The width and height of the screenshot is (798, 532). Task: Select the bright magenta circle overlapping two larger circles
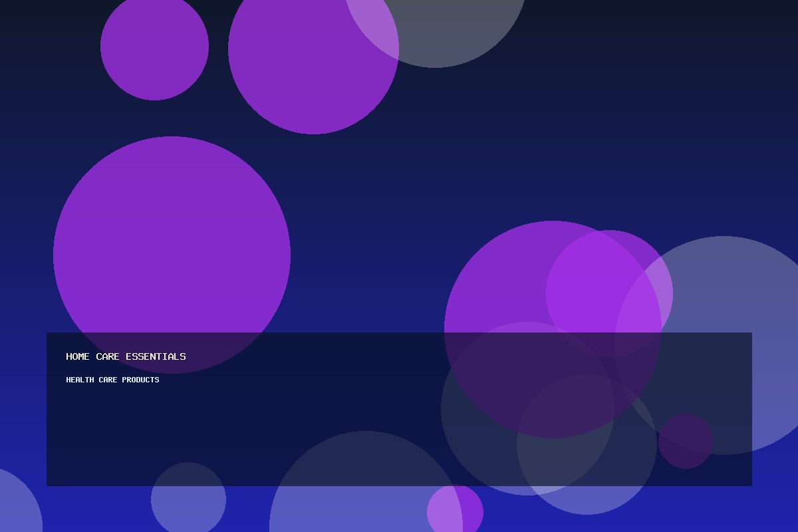pos(609,293)
